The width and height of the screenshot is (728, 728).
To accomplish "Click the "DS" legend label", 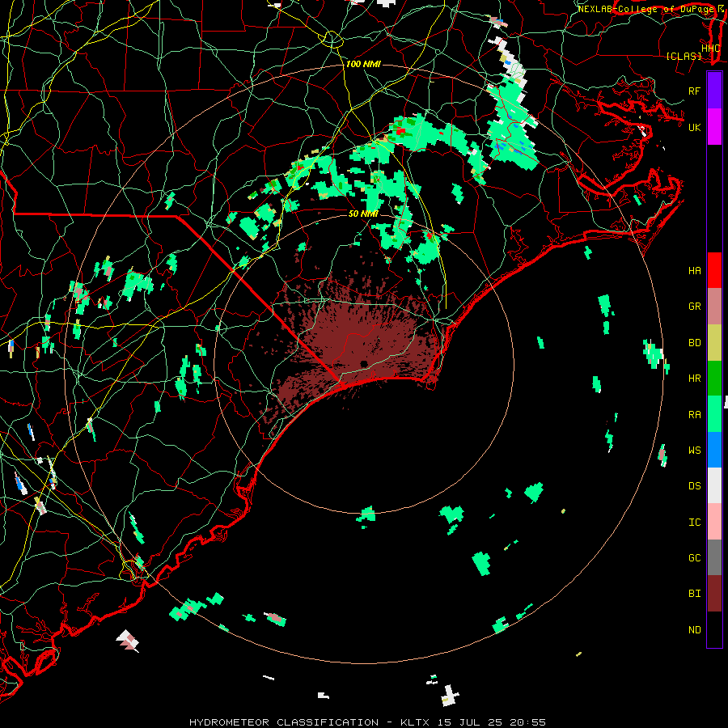I will coord(695,485).
